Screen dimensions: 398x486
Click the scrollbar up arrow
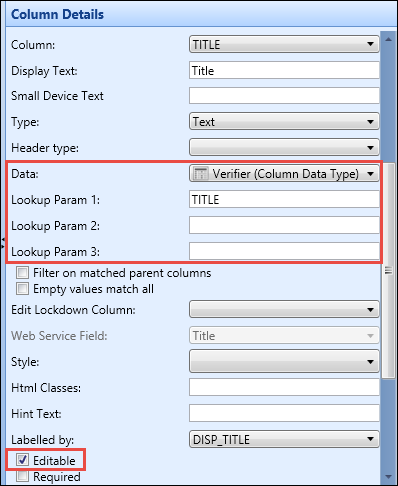click(x=388, y=39)
